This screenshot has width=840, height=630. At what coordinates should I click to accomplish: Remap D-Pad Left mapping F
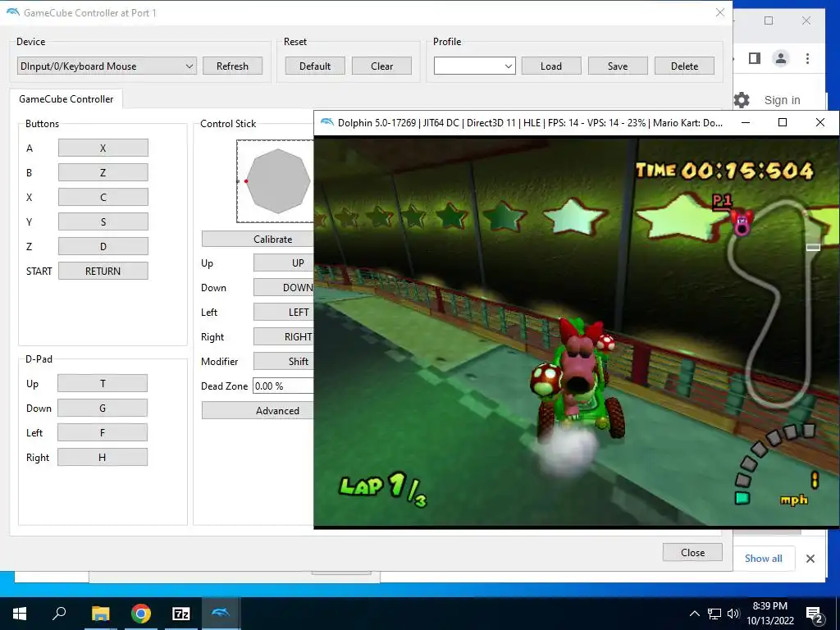pyautogui.click(x=103, y=433)
